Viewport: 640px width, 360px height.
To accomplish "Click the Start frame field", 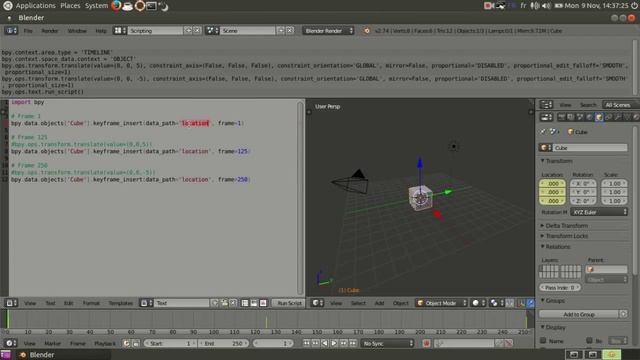I will pos(170,343).
